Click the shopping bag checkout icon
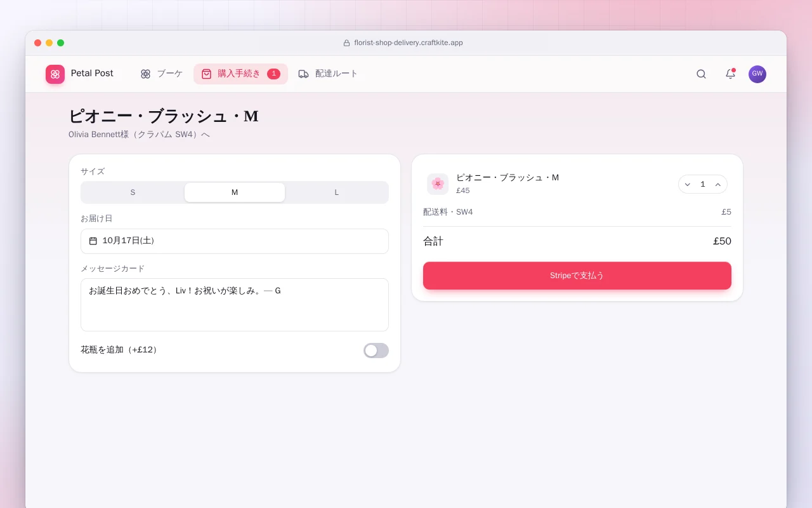Viewport: 812px width, 508px height. point(206,74)
